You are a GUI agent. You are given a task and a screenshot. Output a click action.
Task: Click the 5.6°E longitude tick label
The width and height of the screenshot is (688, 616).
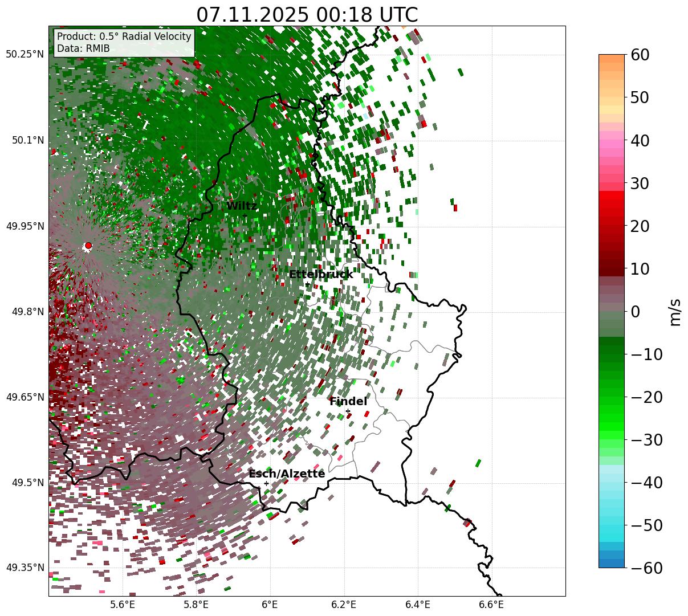[x=123, y=605]
